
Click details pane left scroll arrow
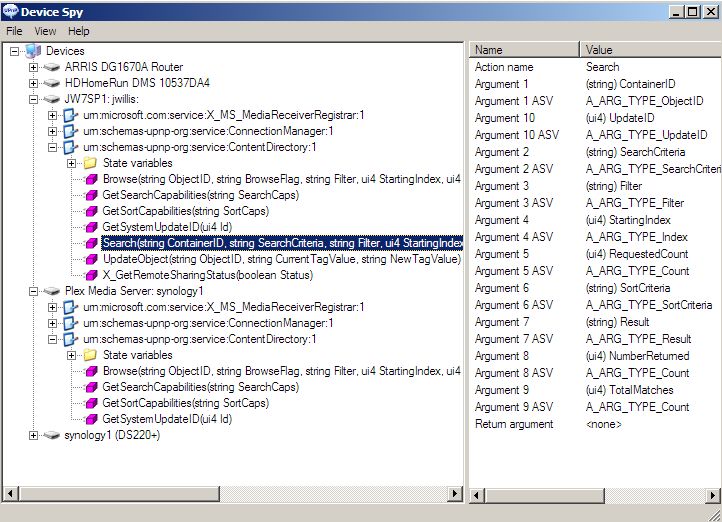click(477, 495)
